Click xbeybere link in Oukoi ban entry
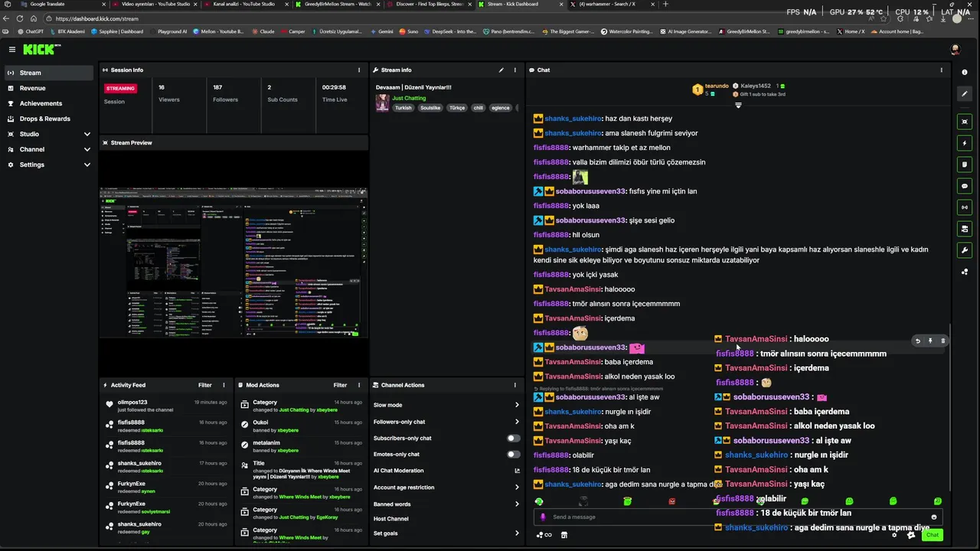This screenshot has height=551, width=980. [x=288, y=430]
